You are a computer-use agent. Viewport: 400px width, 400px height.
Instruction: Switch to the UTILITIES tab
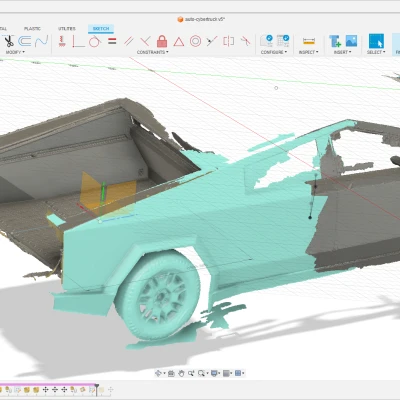(67, 29)
